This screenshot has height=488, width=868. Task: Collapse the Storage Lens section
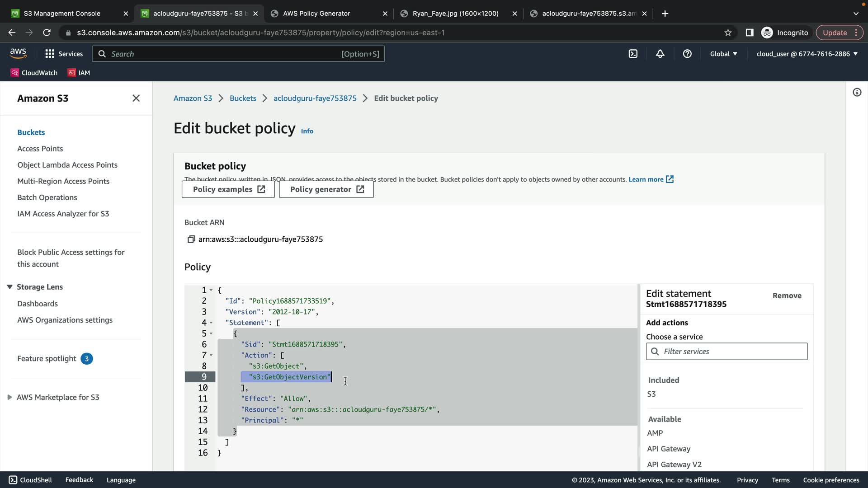[9, 287]
